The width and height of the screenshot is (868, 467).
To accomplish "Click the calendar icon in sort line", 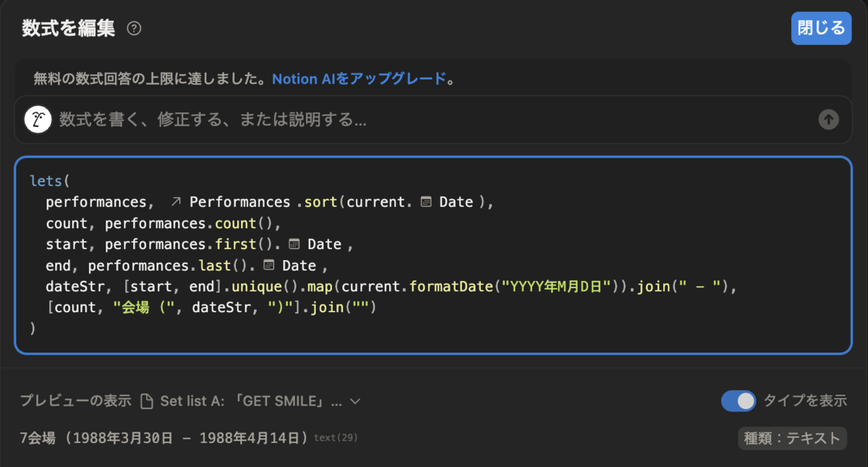I will [x=426, y=202].
